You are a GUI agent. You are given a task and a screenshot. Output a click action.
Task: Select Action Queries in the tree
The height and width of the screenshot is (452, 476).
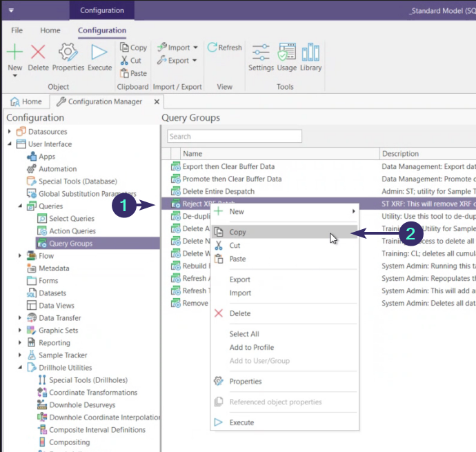point(72,231)
